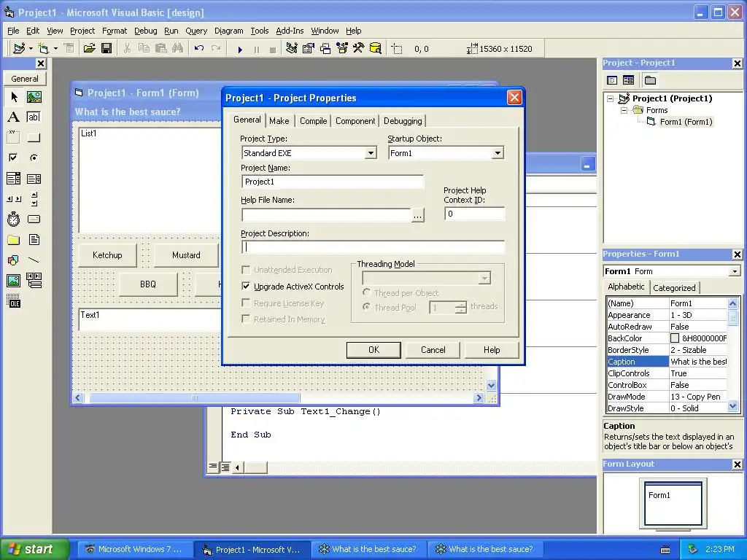Select the Caption property row
747x560 pixels.
click(x=667, y=362)
